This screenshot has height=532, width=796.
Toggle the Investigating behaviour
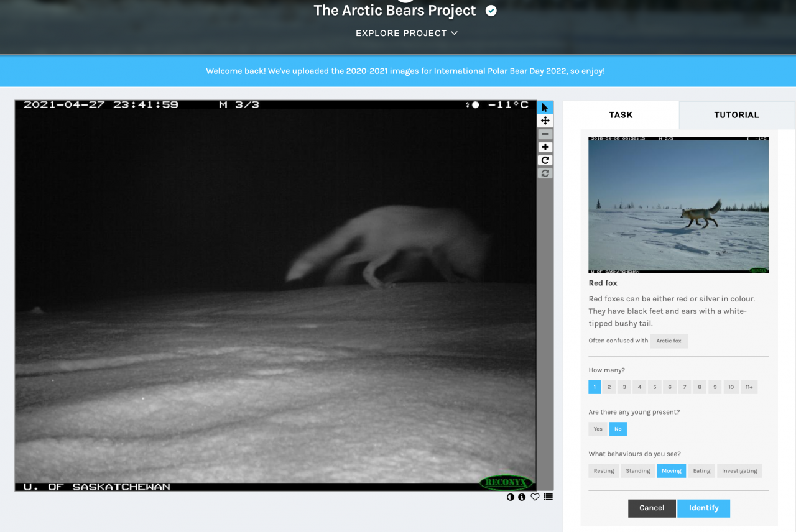click(739, 471)
